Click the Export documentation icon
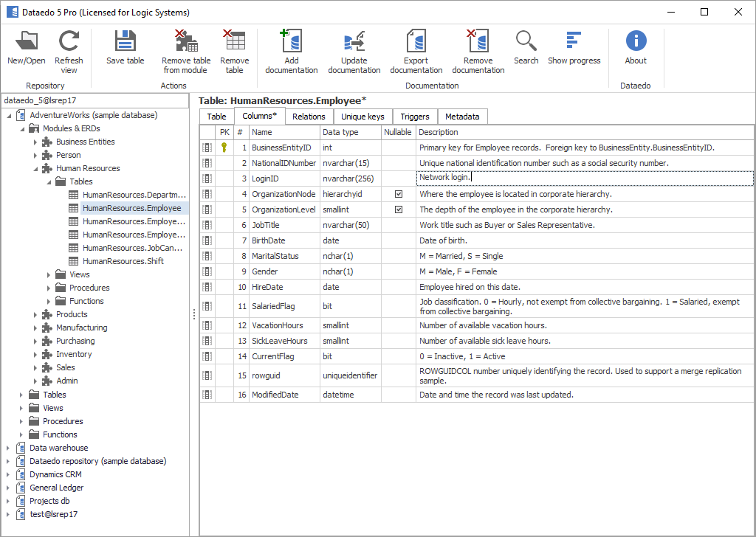 (x=416, y=41)
